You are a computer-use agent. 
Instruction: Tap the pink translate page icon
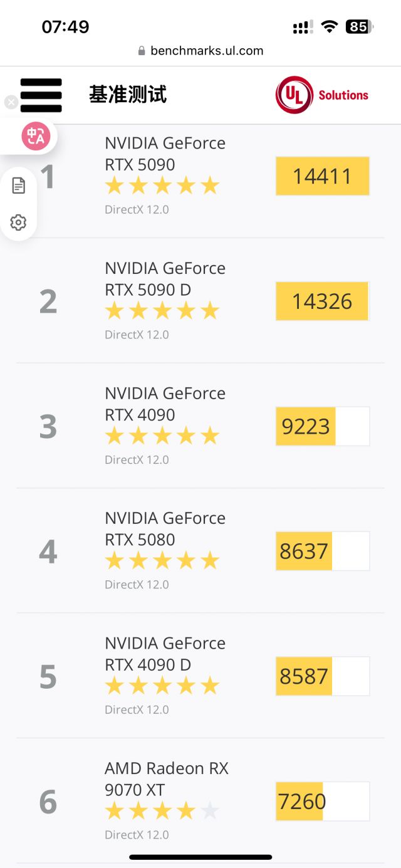[x=36, y=136]
